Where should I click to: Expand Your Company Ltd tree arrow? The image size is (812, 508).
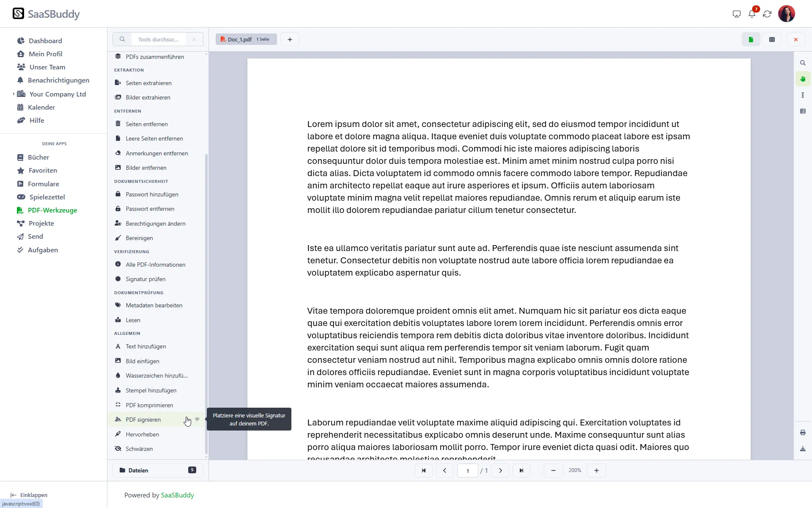coord(14,94)
